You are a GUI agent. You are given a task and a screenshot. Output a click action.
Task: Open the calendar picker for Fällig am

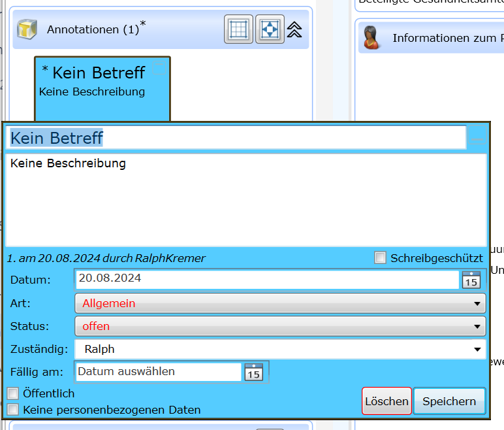253,372
